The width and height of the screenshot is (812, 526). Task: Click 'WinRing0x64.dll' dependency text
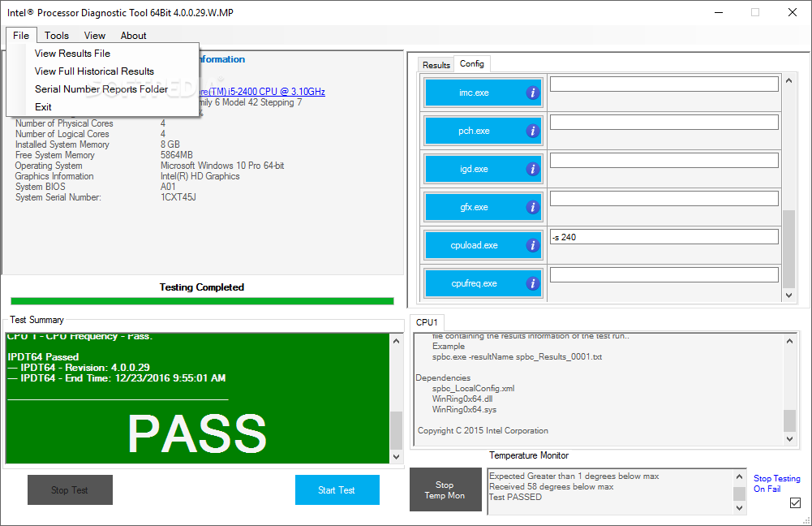[462, 399]
